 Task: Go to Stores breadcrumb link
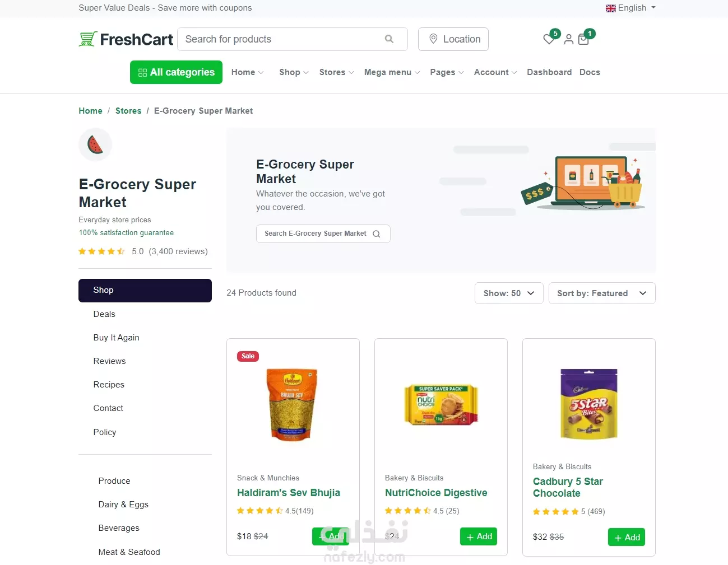pos(128,111)
